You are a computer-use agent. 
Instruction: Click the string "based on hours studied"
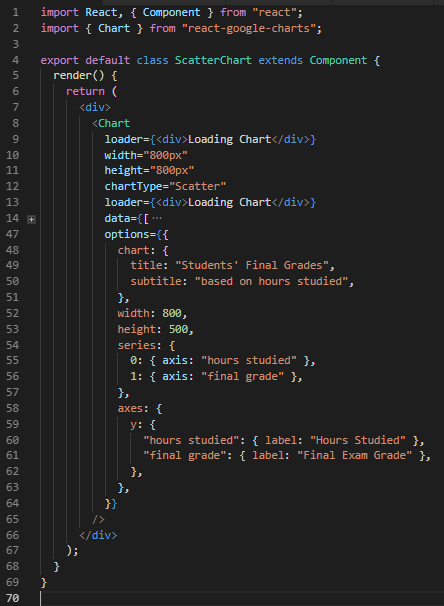(271, 281)
